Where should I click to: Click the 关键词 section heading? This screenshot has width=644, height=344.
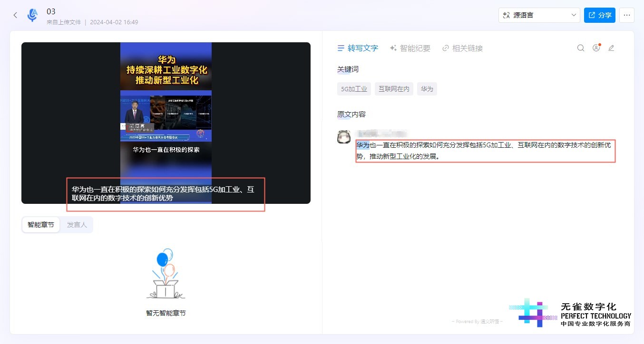coord(348,69)
